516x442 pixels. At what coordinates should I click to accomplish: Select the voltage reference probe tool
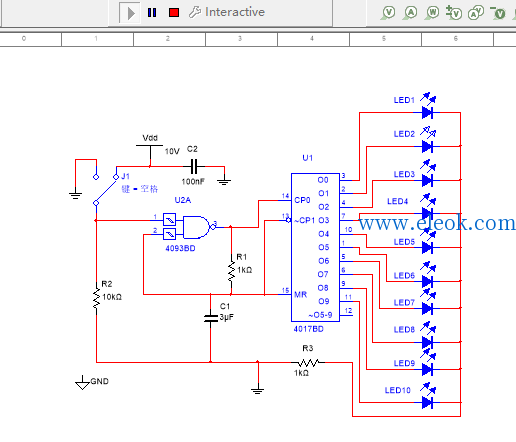[x=498, y=13]
